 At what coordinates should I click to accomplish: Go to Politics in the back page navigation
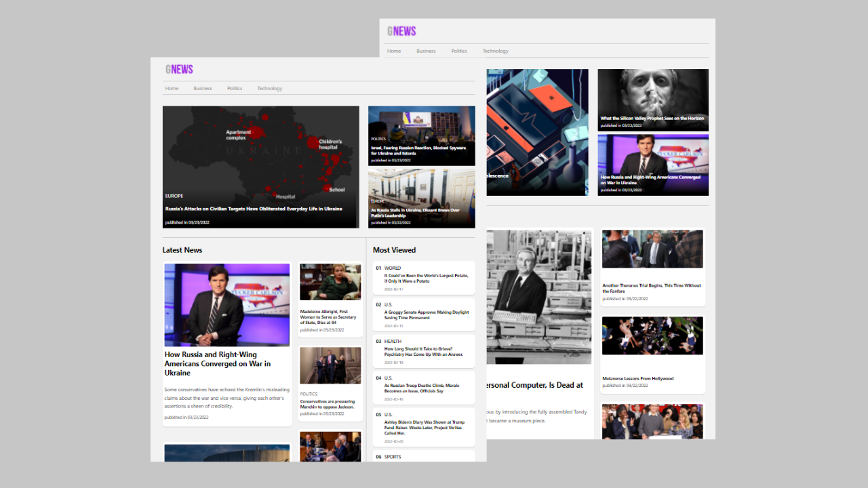459,51
